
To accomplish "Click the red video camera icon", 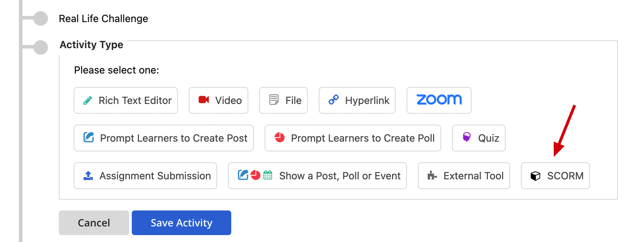I will coord(204,100).
